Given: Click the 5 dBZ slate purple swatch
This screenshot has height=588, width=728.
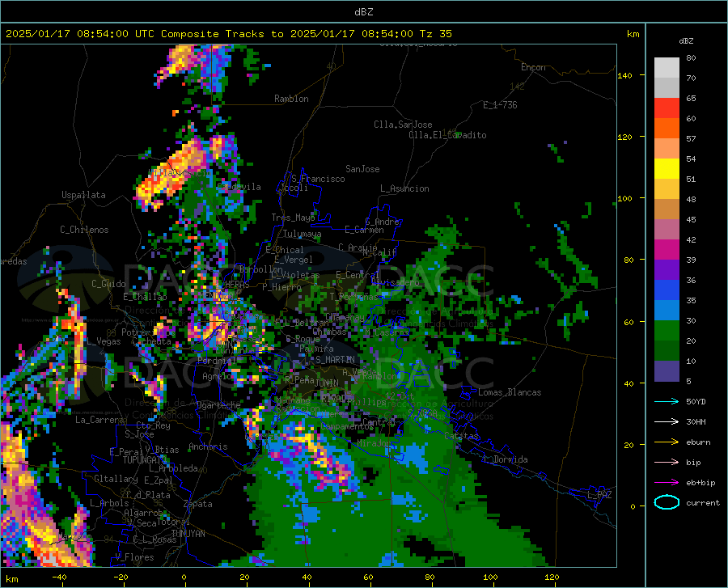Looking at the screenshot, I should [x=667, y=371].
